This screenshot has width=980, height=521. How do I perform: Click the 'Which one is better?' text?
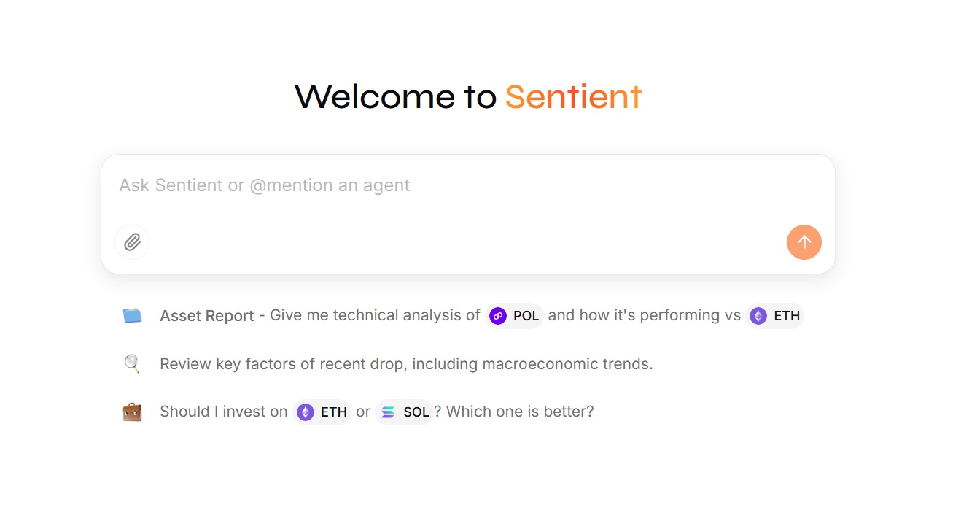click(520, 412)
